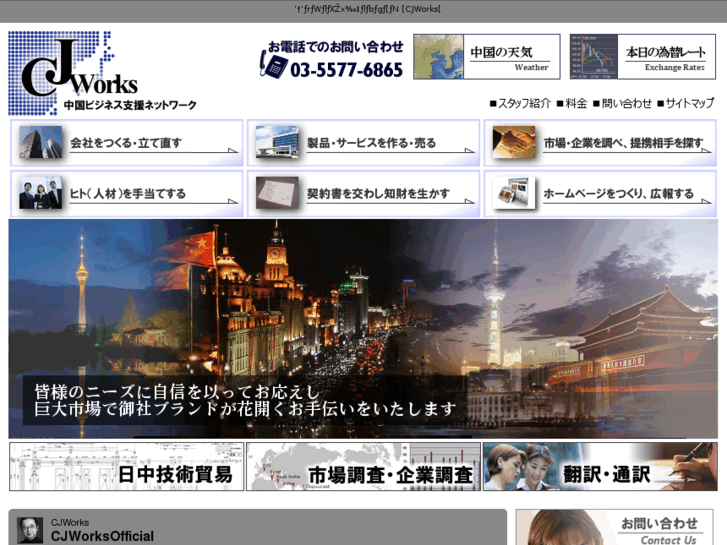Click the stock chart thumbnail in the Exchange Rates banner
Viewport: 727px width, 545px height.
(594, 57)
